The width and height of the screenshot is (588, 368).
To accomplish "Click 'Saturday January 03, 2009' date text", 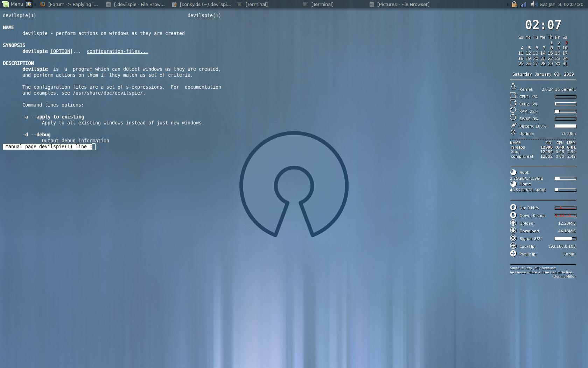I will click(x=543, y=74).
